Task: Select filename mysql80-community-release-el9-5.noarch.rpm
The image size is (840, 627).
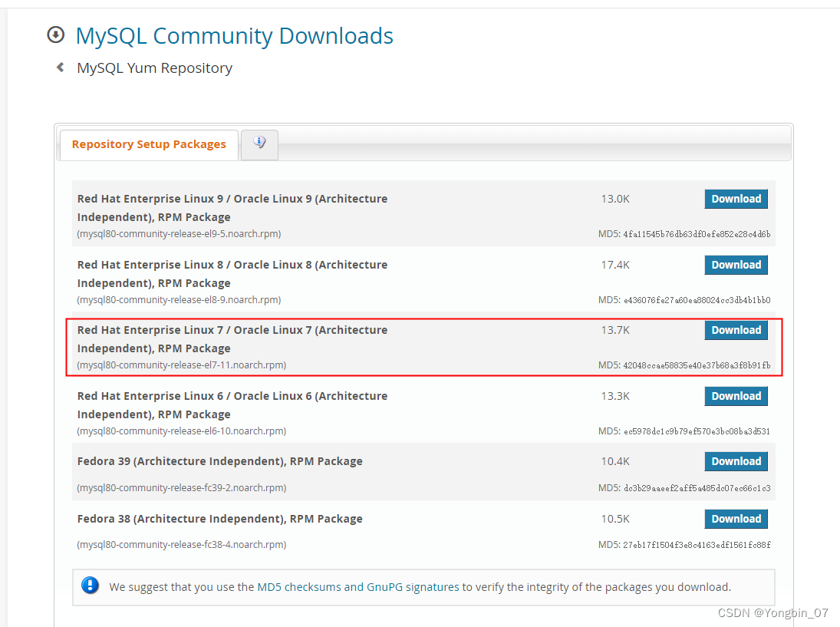Action: [179, 233]
